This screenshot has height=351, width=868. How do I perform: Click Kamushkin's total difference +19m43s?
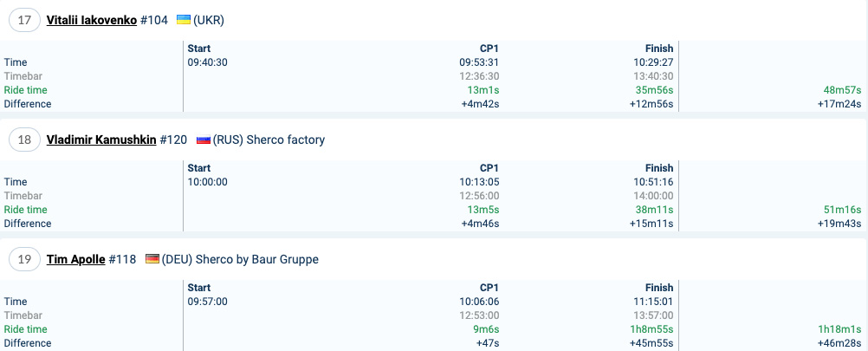click(x=839, y=224)
